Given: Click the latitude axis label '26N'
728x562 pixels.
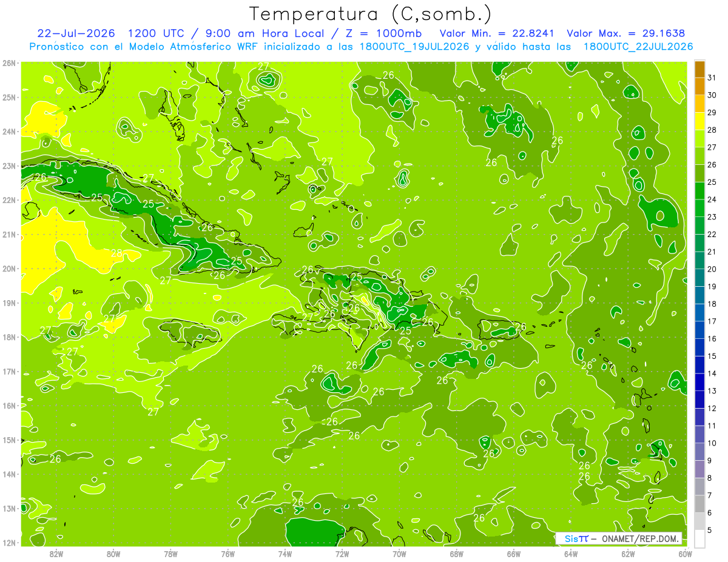Looking at the screenshot, I should (8, 63).
